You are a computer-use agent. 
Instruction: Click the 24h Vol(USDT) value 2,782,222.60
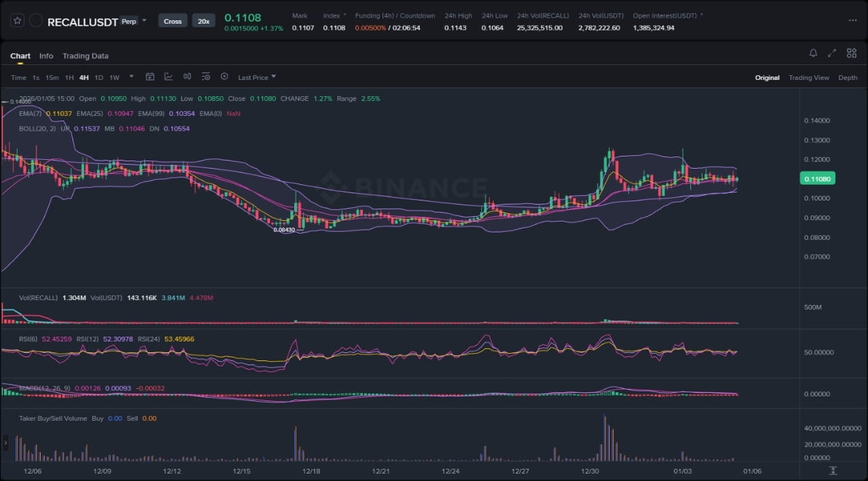[x=599, y=28]
